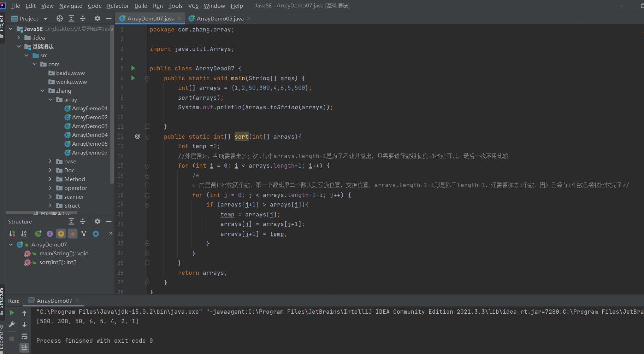Screen dimensions: 644x354
Task: Open Project view mode dropdown
Action: 46,19
